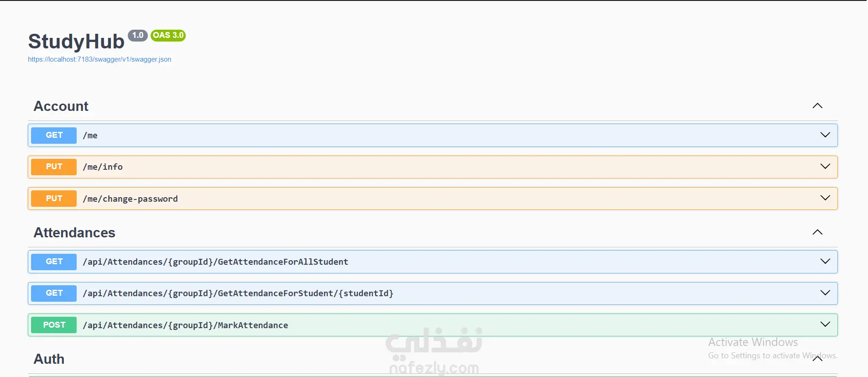Collapse the Auth section chevron
The width and height of the screenshot is (868, 377).
(x=817, y=359)
